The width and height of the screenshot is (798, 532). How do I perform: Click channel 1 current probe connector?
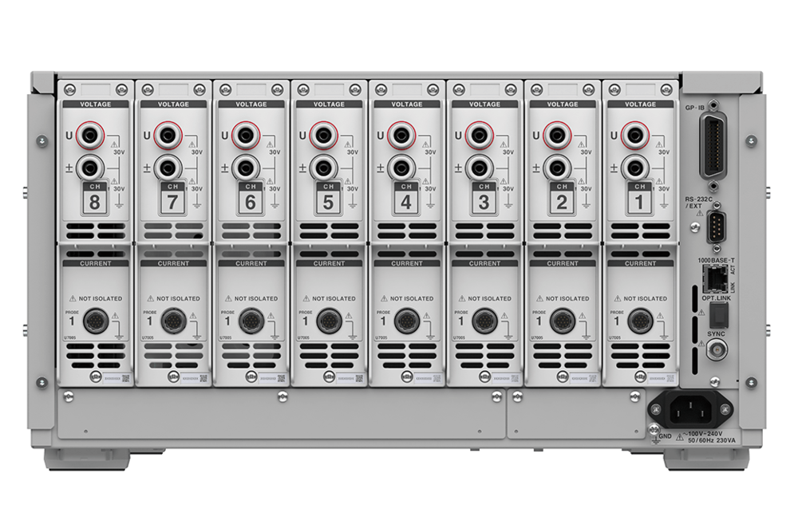[639, 319]
